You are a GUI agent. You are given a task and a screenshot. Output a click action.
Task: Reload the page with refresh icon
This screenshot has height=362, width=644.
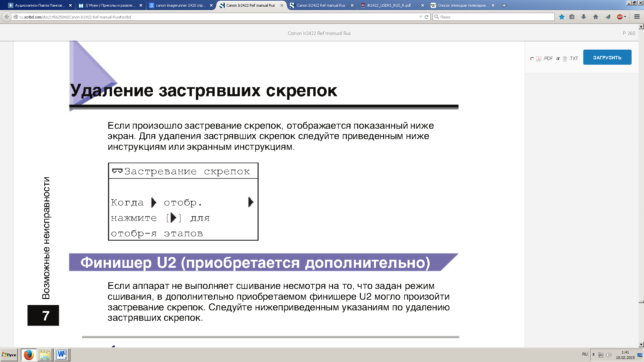pyautogui.click(x=427, y=17)
